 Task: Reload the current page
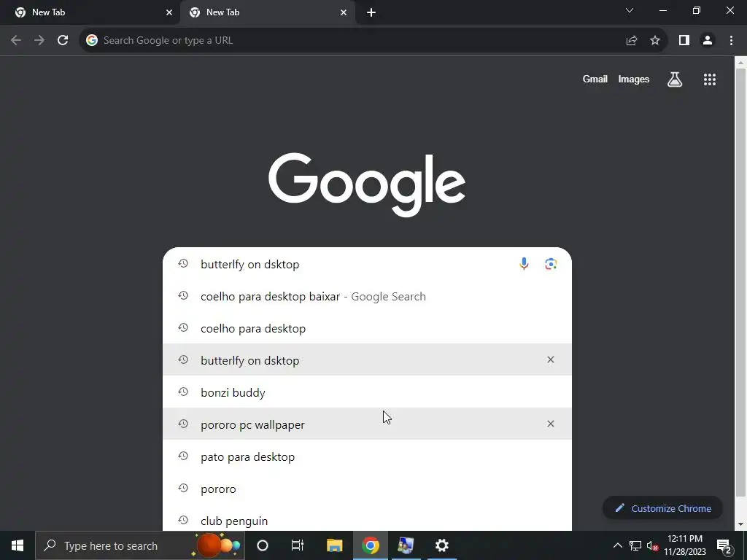[x=63, y=41]
